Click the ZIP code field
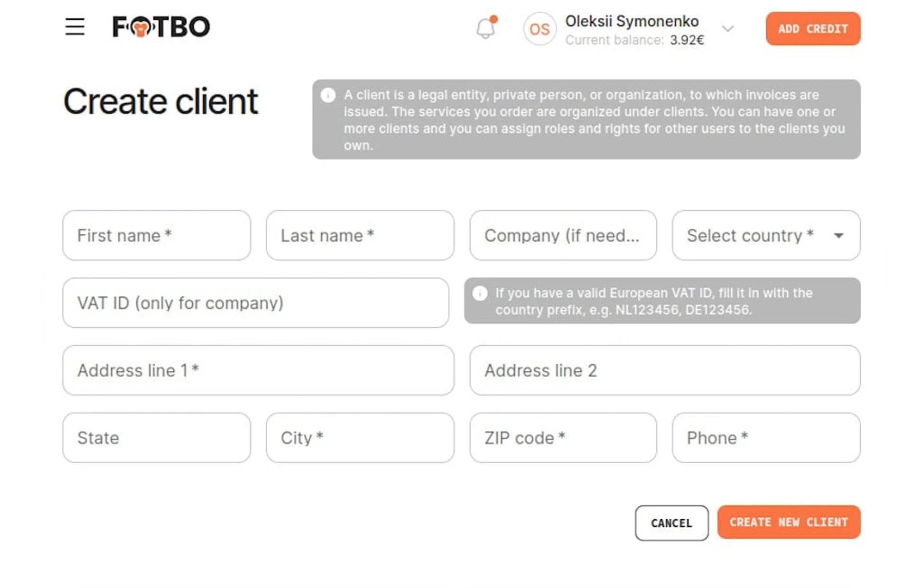 [563, 438]
